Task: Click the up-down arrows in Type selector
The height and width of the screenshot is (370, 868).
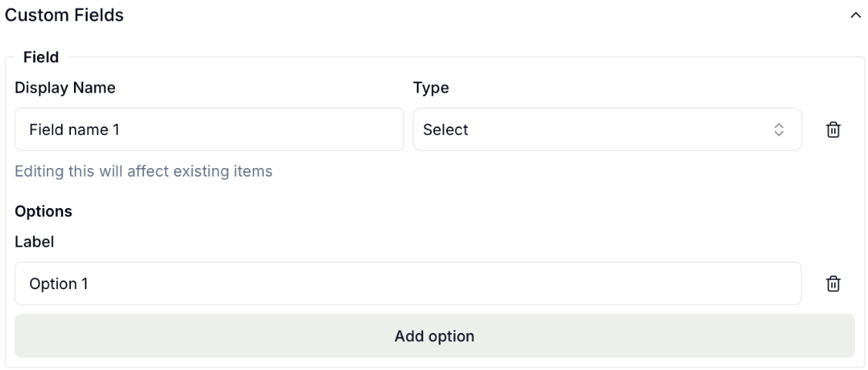Action: (x=779, y=129)
